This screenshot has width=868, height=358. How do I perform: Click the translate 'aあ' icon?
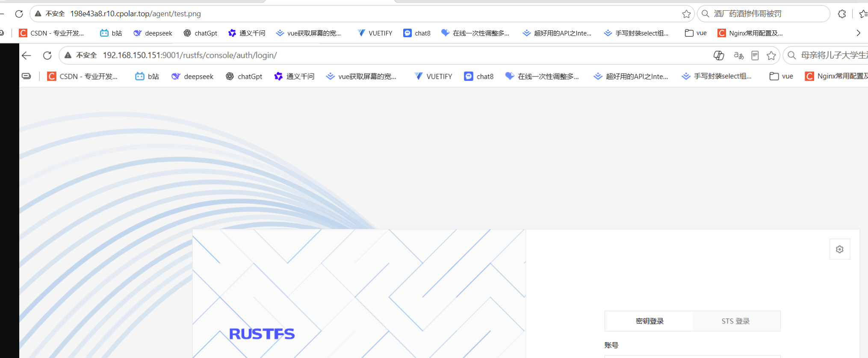pos(738,55)
